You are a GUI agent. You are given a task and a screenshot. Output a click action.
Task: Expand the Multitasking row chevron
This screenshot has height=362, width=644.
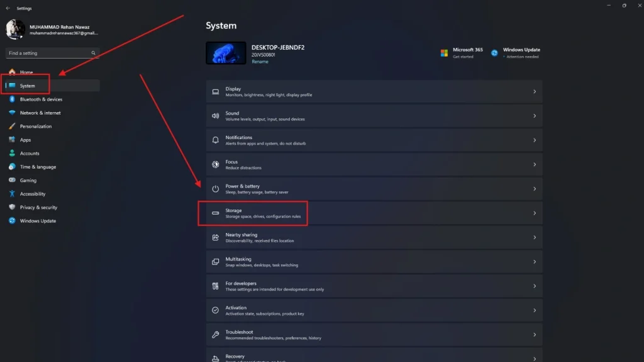click(x=535, y=262)
